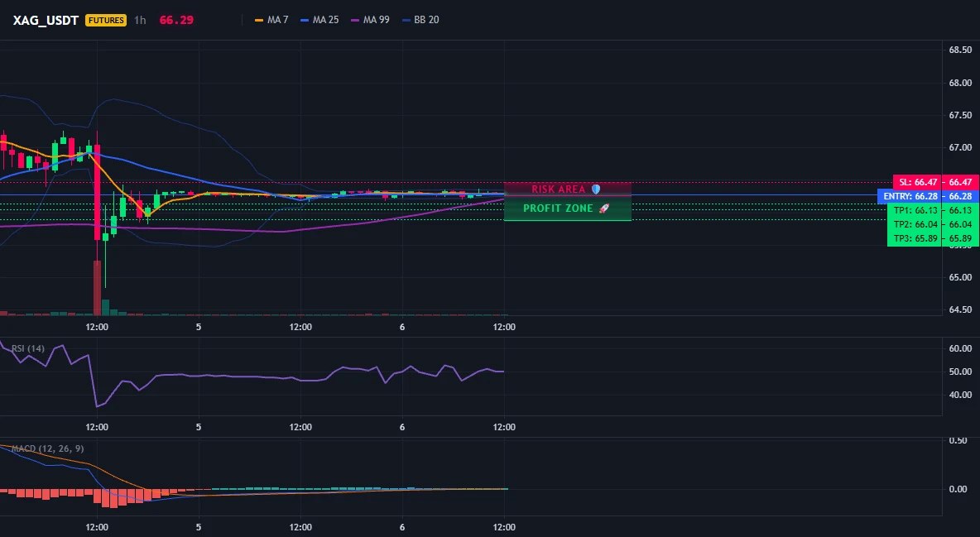Click date label 6 under the MACD pane
Image resolution: width=980 pixels, height=537 pixels.
(402, 527)
